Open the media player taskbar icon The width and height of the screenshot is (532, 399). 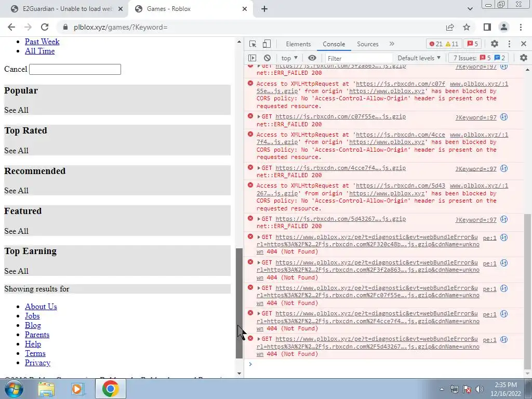78,389
